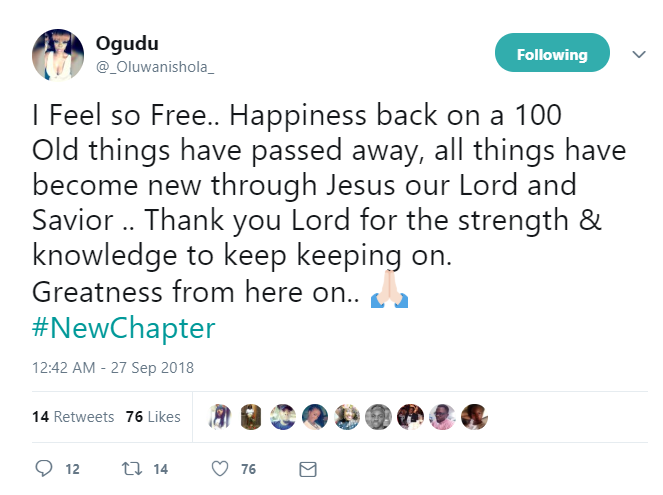Click the reply speech bubble icon
The width and height of the screenshot is (663, 495).
coord(43,468)
